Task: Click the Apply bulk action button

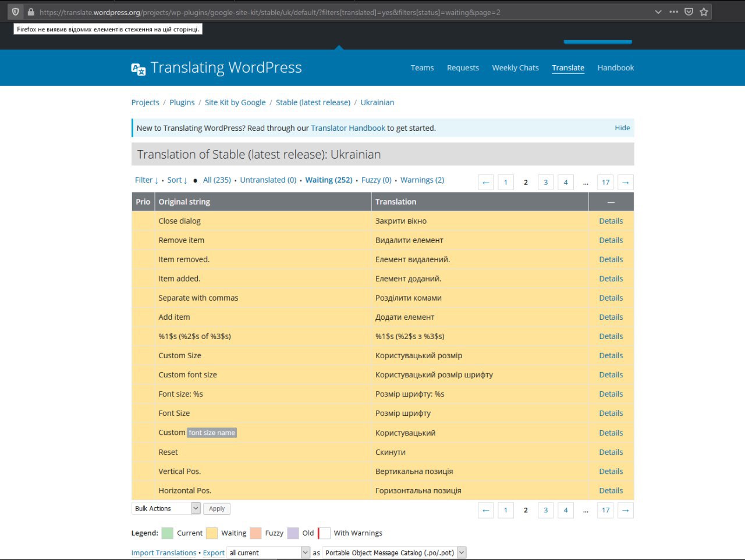Action: point(217,509)
